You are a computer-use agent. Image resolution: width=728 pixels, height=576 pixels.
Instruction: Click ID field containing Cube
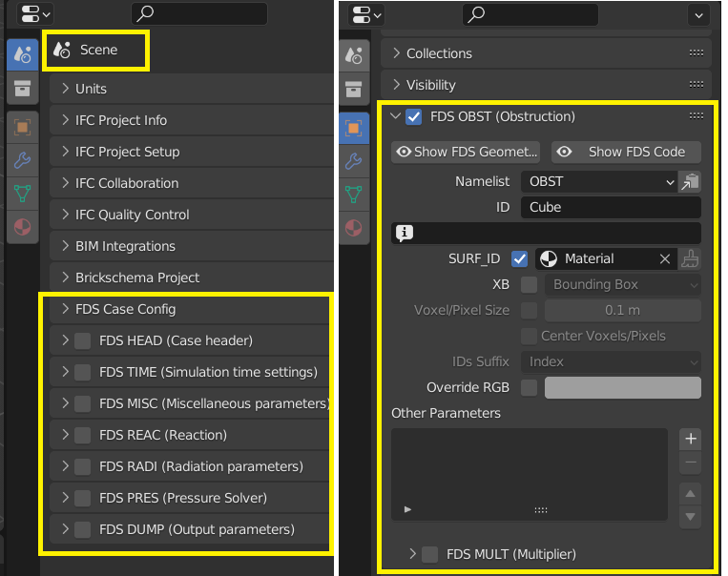coord(611,207)
